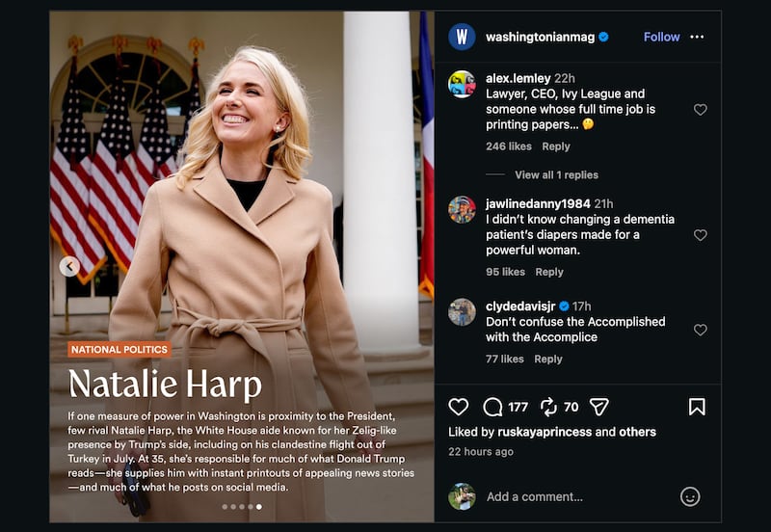Viewport: 771px width, 532px height.
Task: Like clydedavisjr's comment with the heart
Action: (x=701, y=330)
